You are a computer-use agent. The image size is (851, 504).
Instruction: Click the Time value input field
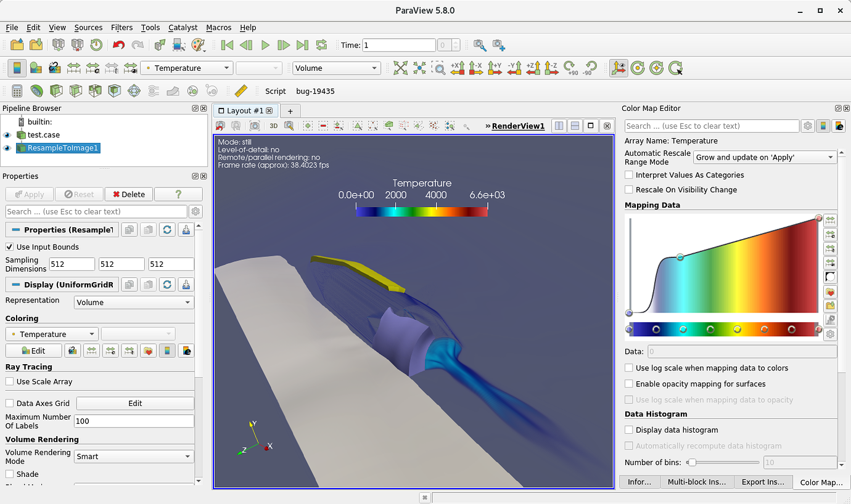(399, 45)
